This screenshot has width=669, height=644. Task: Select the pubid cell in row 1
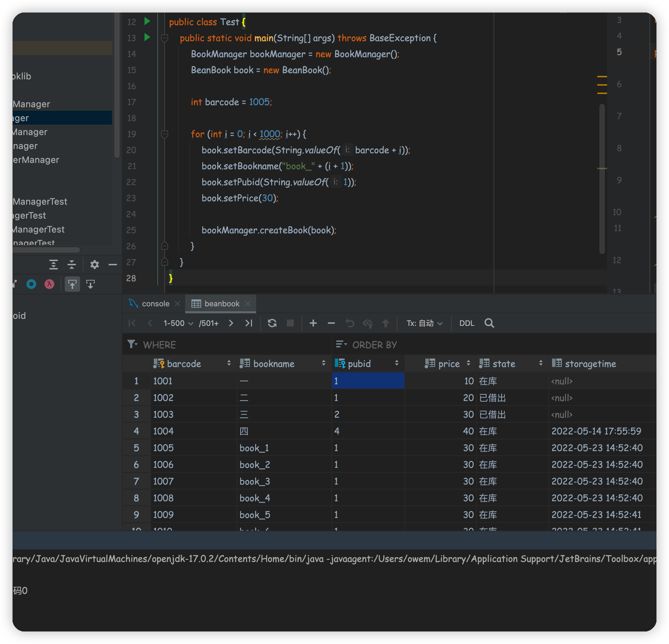368,380
